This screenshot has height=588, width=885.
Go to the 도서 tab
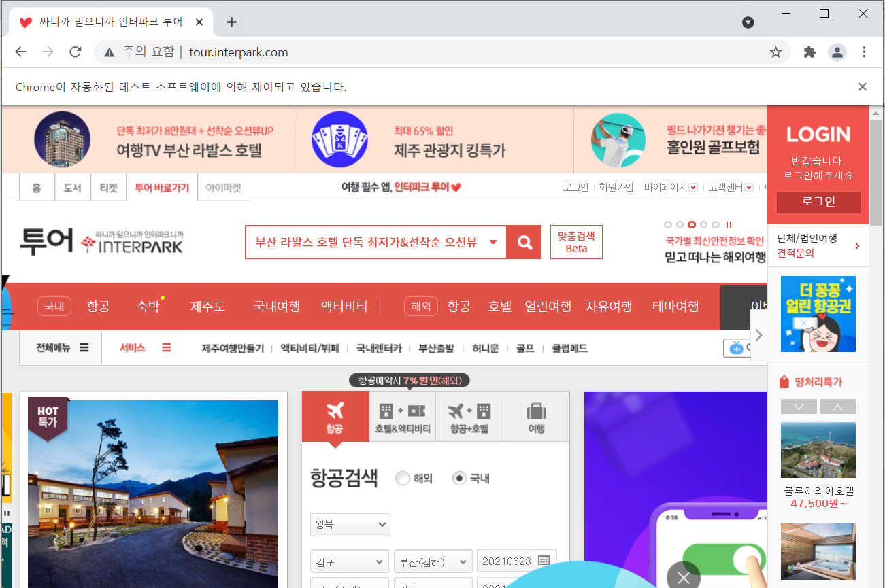click(x=72, y=188)
